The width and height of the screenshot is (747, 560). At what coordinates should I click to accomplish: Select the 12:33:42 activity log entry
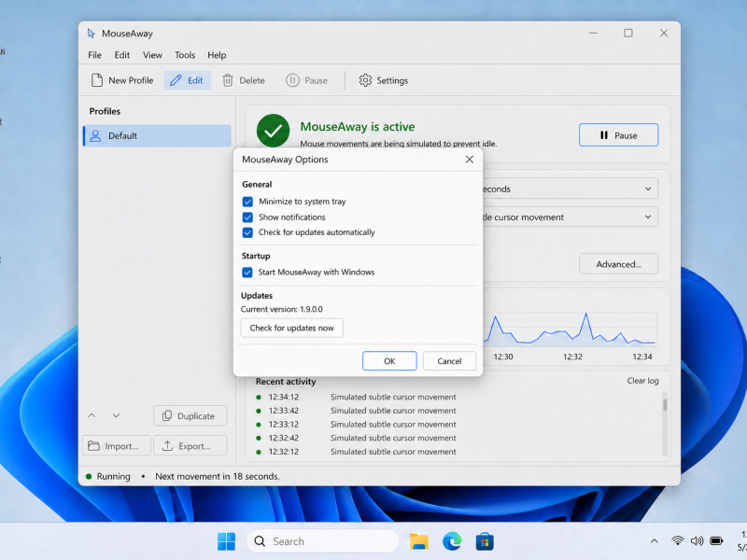[x=357, y=411]
